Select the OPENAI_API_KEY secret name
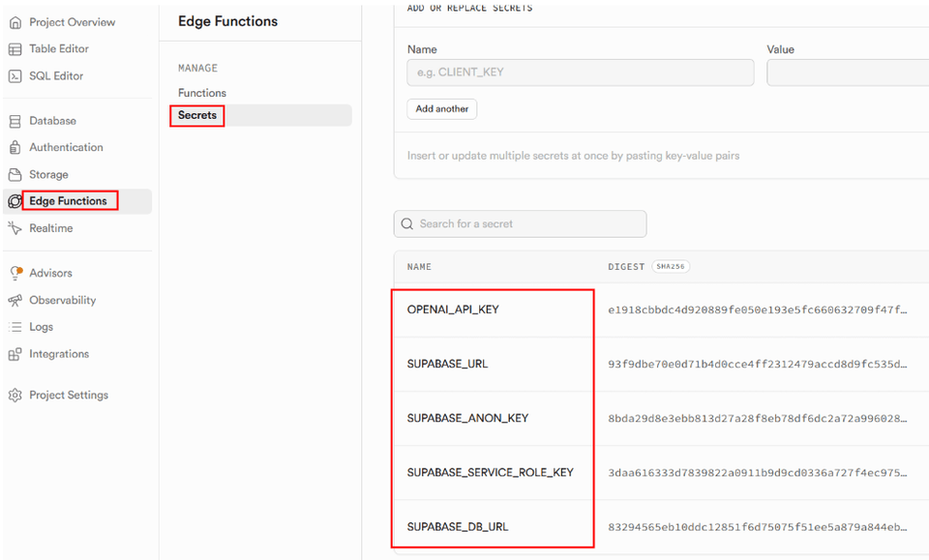This screenshot has height=560, width=929. (453, 309)
